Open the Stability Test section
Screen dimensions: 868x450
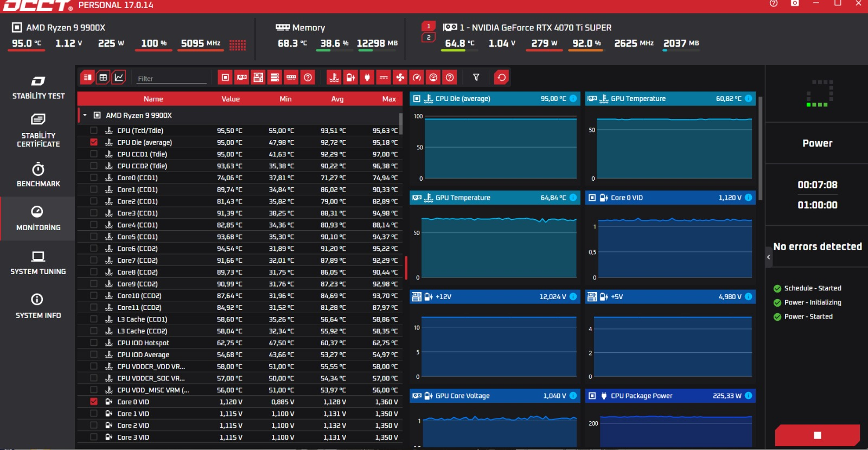click(38, 88)
